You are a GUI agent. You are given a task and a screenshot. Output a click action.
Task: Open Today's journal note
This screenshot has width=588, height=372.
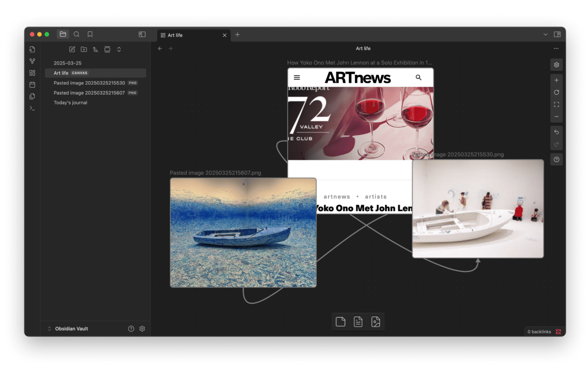[x=70, y=103]
